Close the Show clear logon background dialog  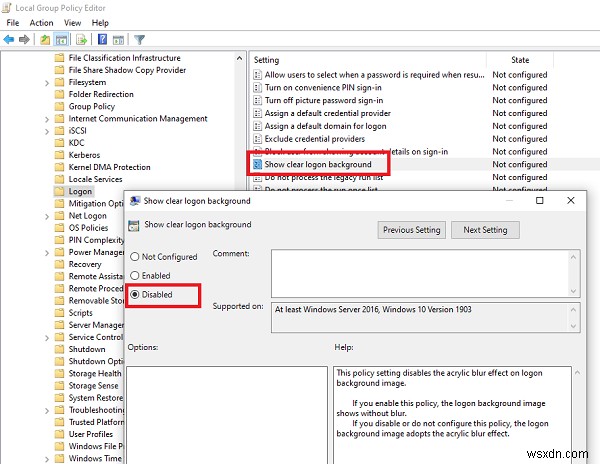pyautogui.click(x=571, y=200)
